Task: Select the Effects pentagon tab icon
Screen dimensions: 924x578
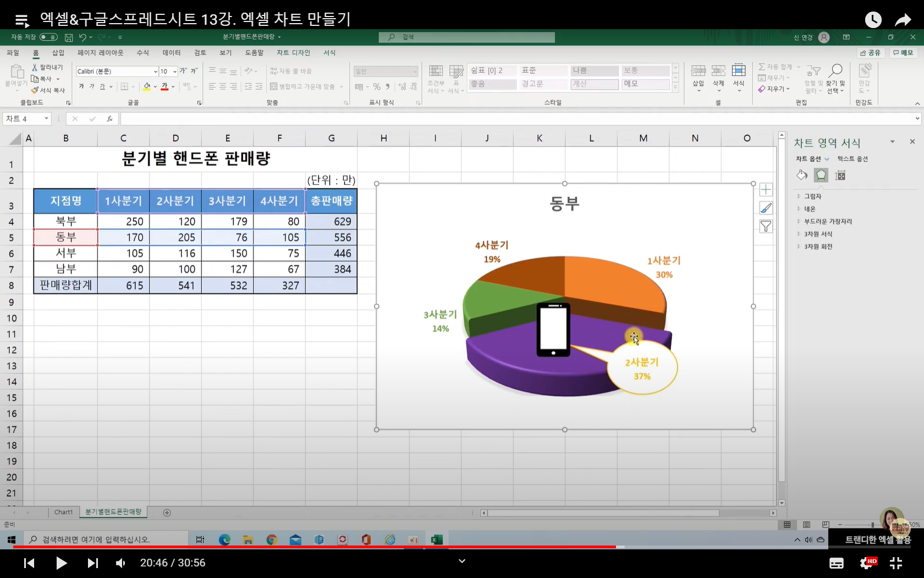Action: coord(821,175)
